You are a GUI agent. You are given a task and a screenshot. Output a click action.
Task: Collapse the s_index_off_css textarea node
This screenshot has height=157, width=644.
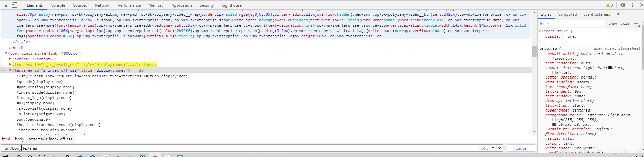[10, 70]
